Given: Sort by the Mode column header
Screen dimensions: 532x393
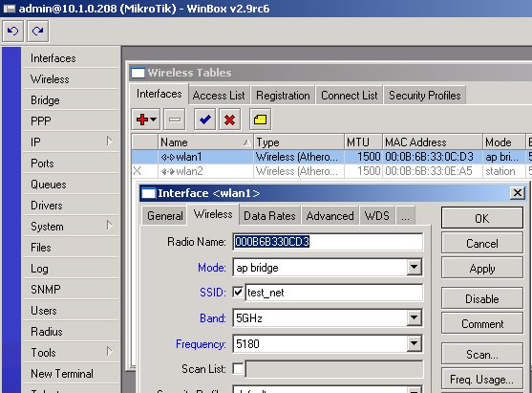Looking at the screenshot, I should point(504,142).
